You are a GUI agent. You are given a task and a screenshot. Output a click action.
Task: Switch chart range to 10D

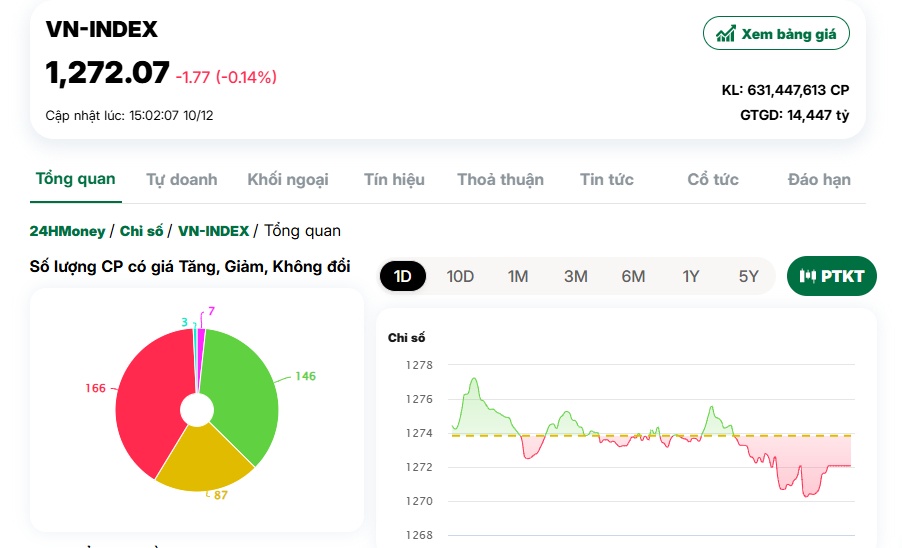460,276
